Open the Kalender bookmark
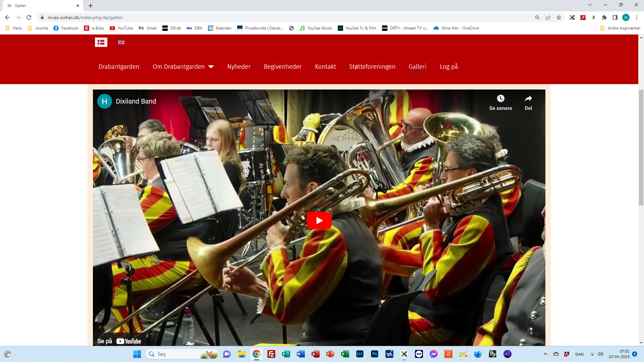 click(x=220, y=28)
